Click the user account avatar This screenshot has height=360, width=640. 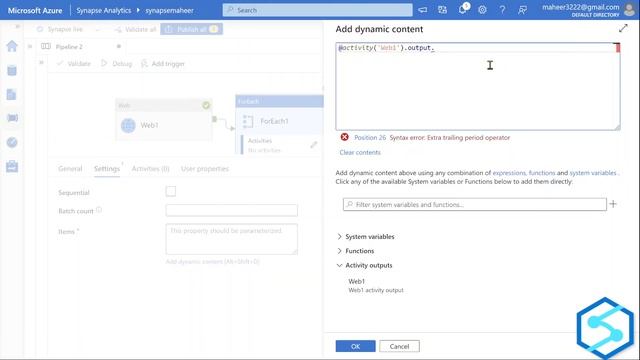pos(629,10)
